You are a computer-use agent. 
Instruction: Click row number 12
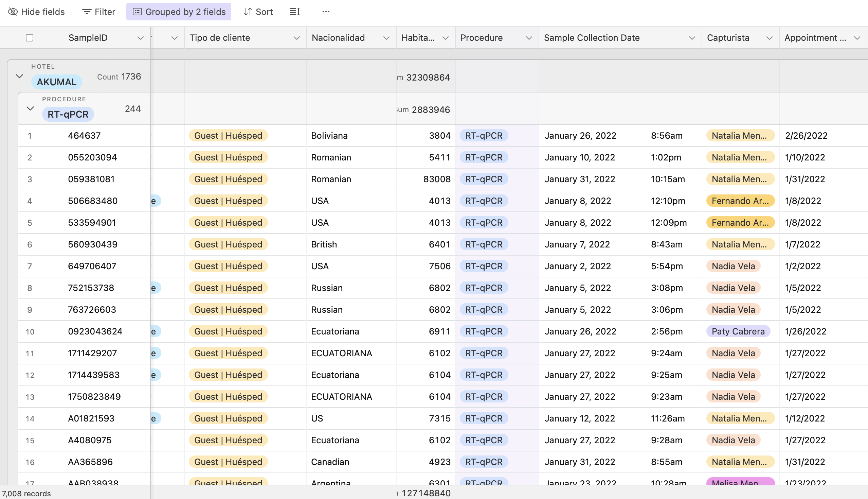pos(30,375)
